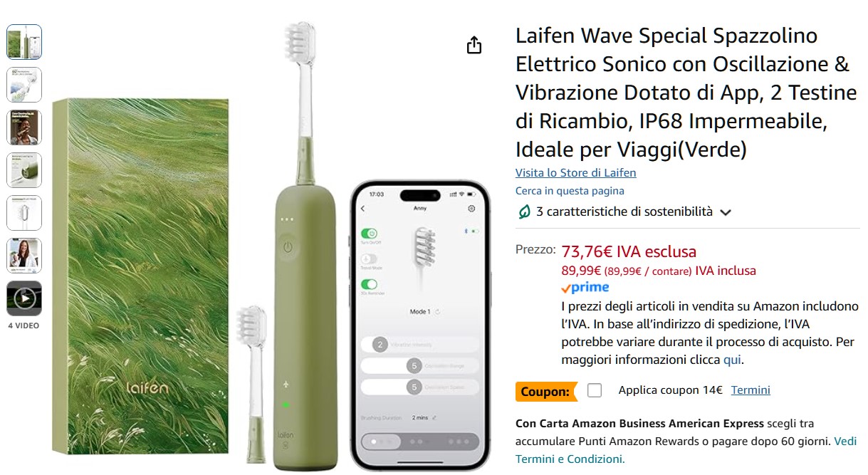Click the settings gear in phone app image

(x=471, y=209)
